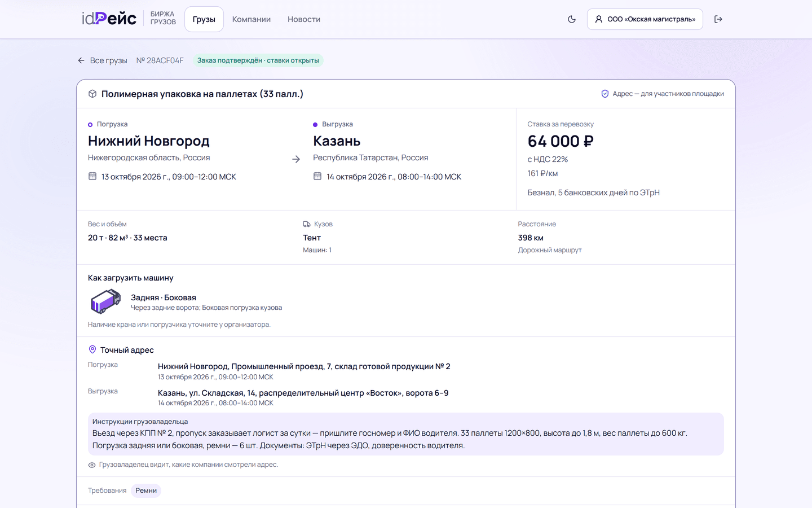Click Безнал, 5 банковских дней payment terms

point(593,192)
